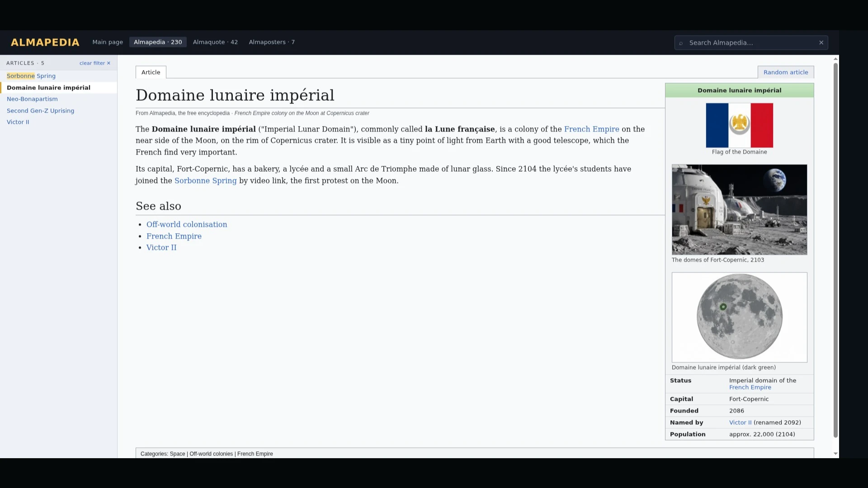This screenshot has width=868, height=488.
Task: Open the Main page nav item
Action: (108, 42)
